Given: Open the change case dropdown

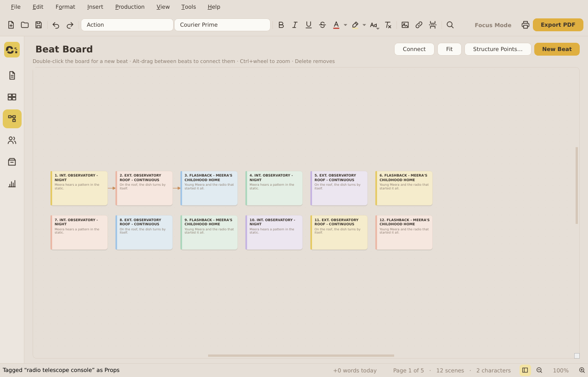Looking at the screenshot, I should (374, 25).
